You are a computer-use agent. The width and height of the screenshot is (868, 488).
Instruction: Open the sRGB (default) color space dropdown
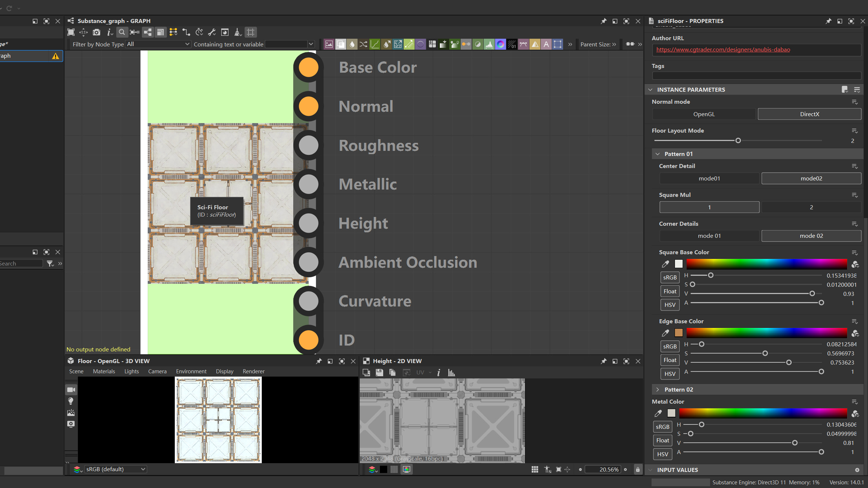[x=116, y=469]
